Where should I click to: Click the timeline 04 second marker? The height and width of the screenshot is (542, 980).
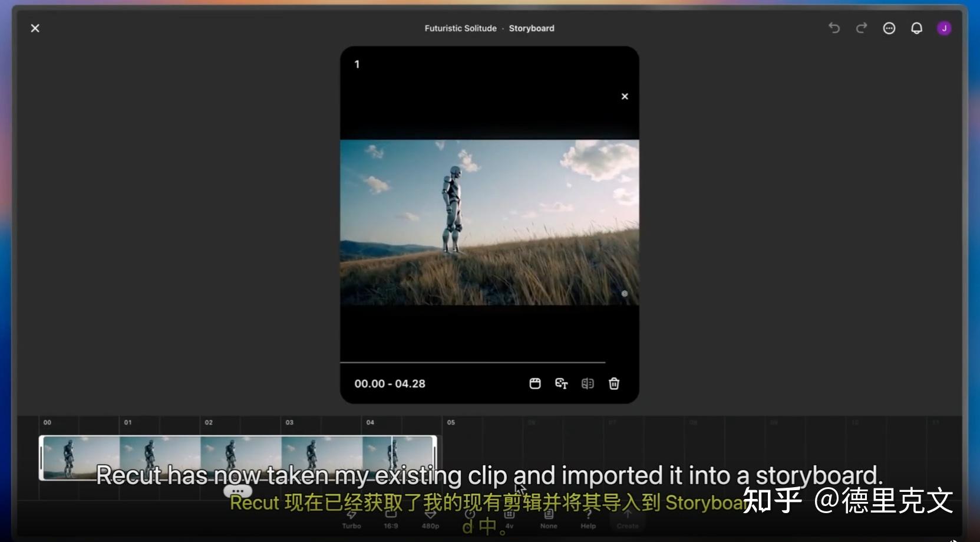370,422
